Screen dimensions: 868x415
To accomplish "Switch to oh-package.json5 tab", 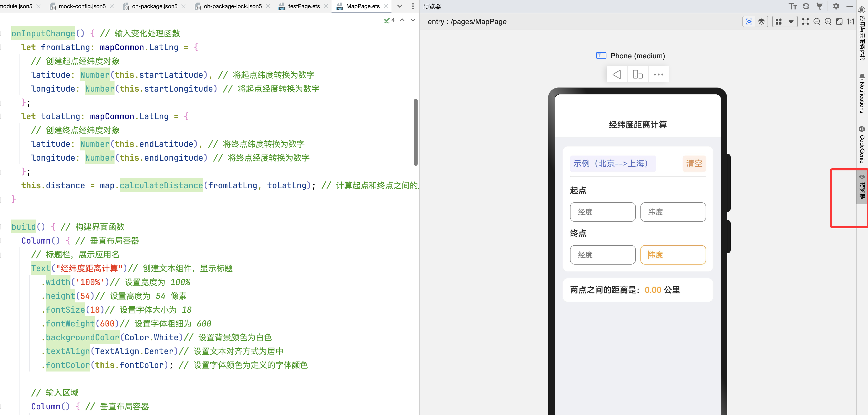I will coord(154,6).
